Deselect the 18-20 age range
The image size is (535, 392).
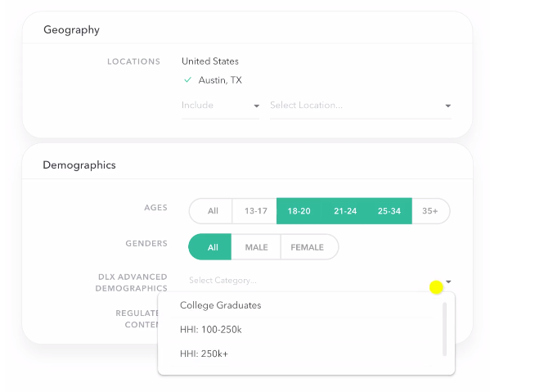[299, 211]
